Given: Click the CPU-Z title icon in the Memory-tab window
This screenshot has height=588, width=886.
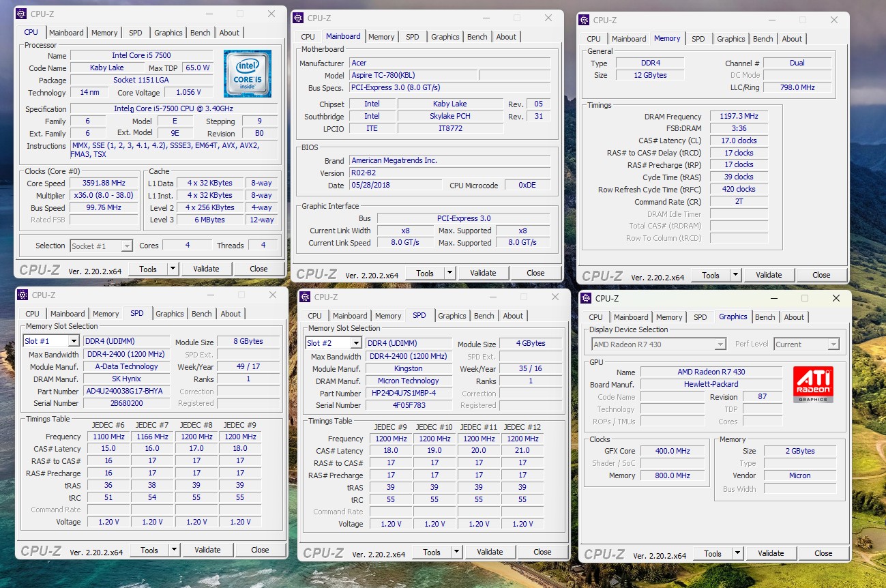Looking at the screenshot, I should click(x=584, y=20).
